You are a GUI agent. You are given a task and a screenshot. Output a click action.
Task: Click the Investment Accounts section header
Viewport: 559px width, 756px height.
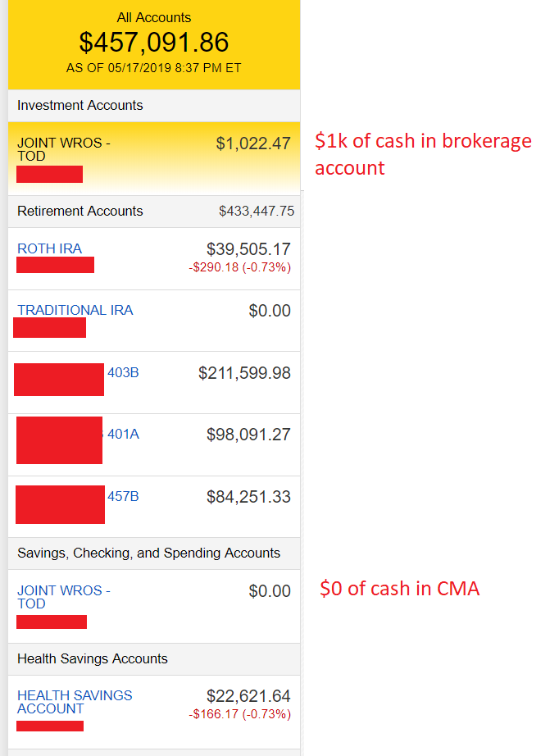click(x=80, y=105)
